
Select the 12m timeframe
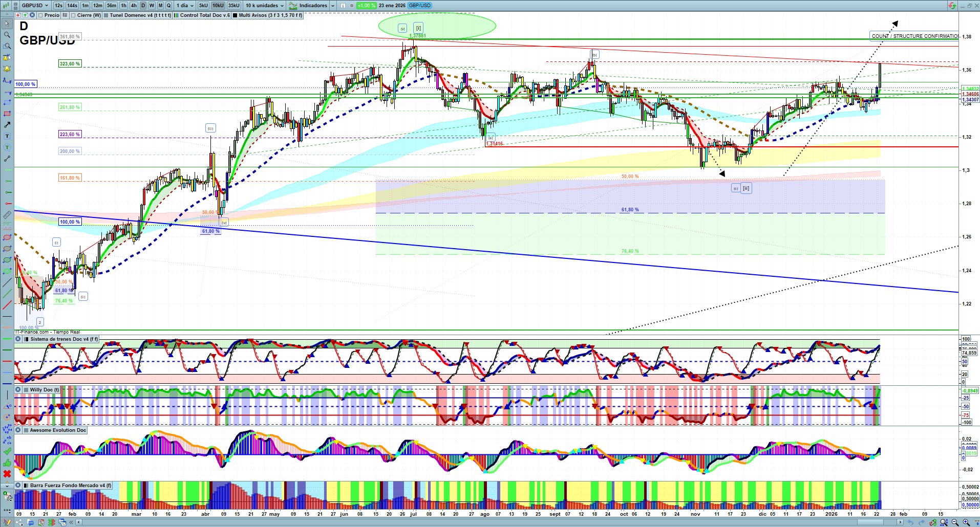(x=97, y=6)
